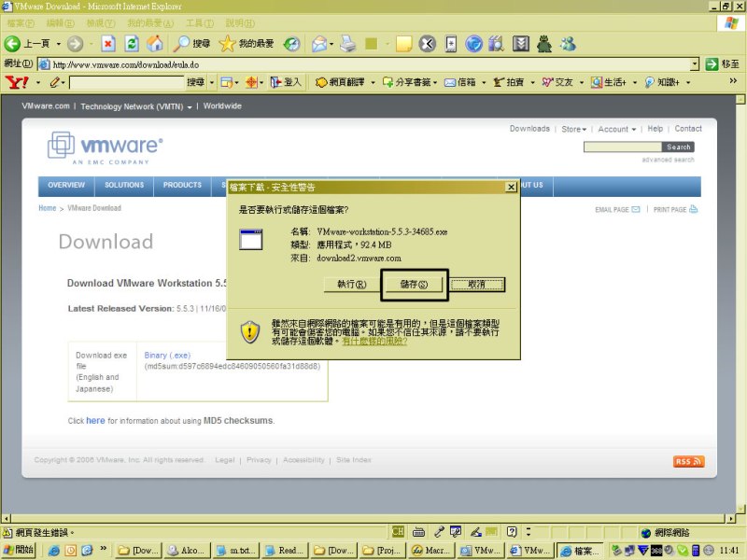Screen dimensions: 747x560
Task: Click the VMware site Search button
Action: [x=679, y=147]
